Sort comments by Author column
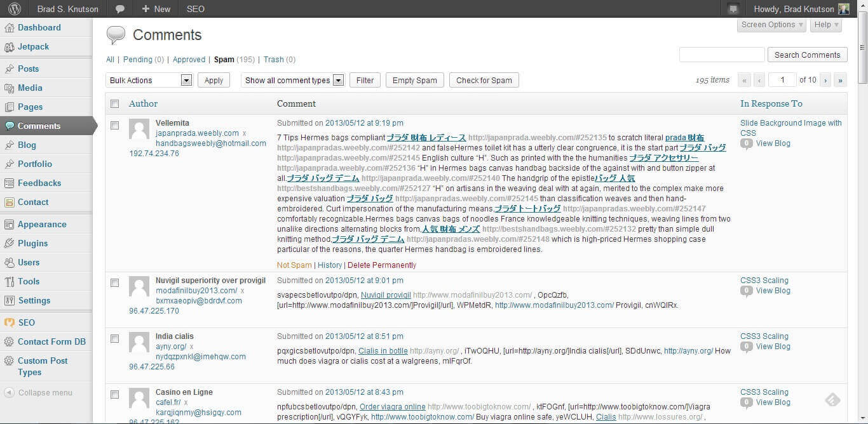This screenshot has height=424, width=868. point(143,103)
